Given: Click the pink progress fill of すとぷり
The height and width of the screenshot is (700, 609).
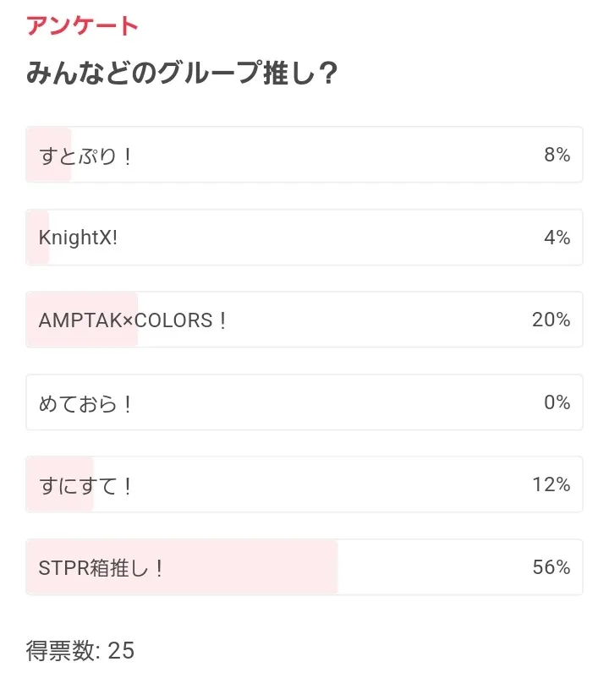Looking at the screenshot, I should point(49,155).
